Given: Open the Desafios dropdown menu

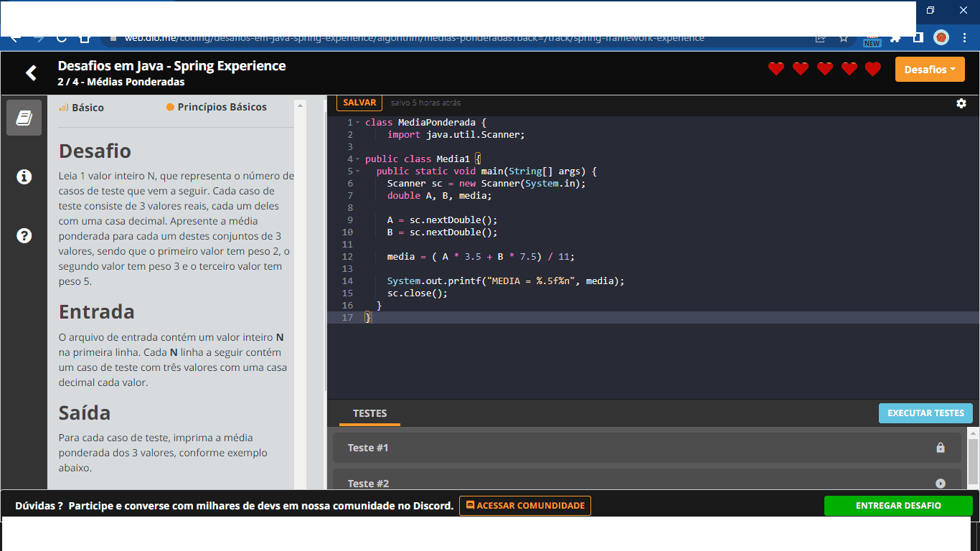Looking at the screenshot, I should click(929, 70).
